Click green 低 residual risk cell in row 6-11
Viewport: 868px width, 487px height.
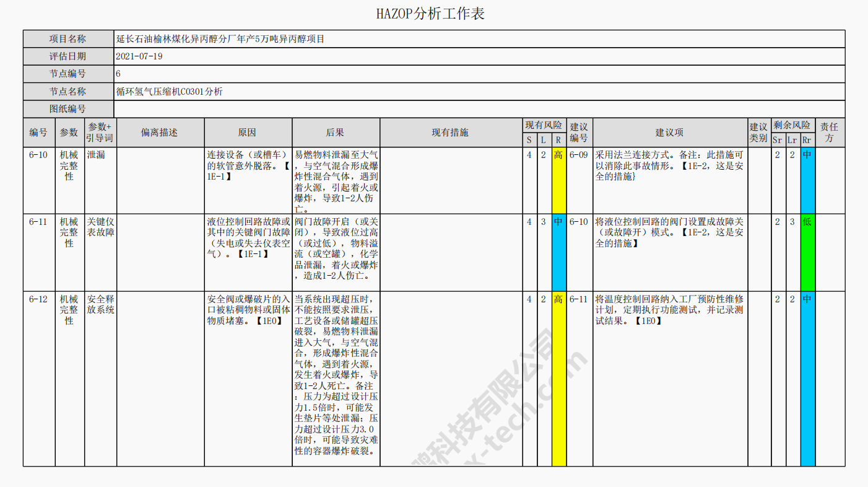pyautogui.click(x=807, y=252)
